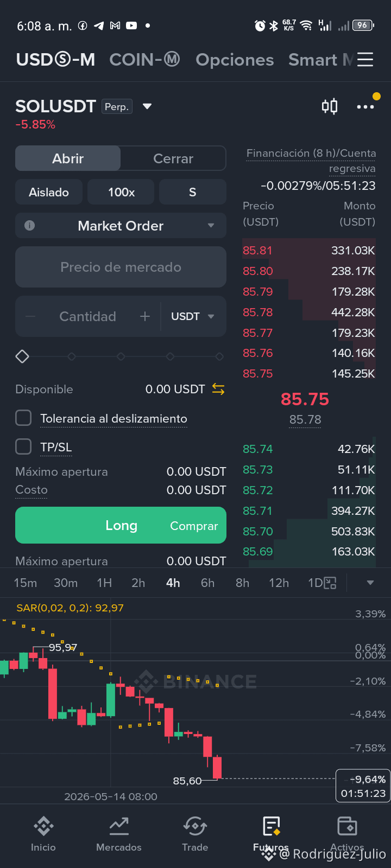Open the candlestick chart settings icon
This screenshot has width=391, height=868.
330,106
